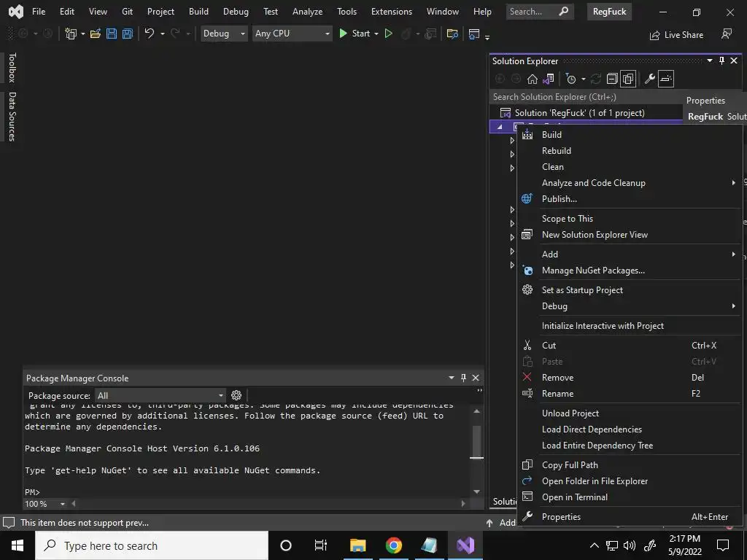This screenshot has height=560, width=747.
Task: Switch between solutions and folder views icon
Action: pyautogui.click(x=549, y=79)
